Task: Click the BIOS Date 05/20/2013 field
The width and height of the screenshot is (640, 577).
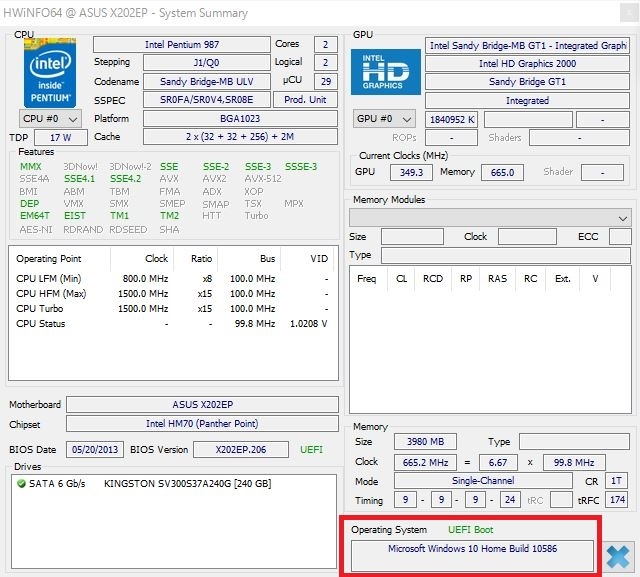Action: click(x=95, y=450)
